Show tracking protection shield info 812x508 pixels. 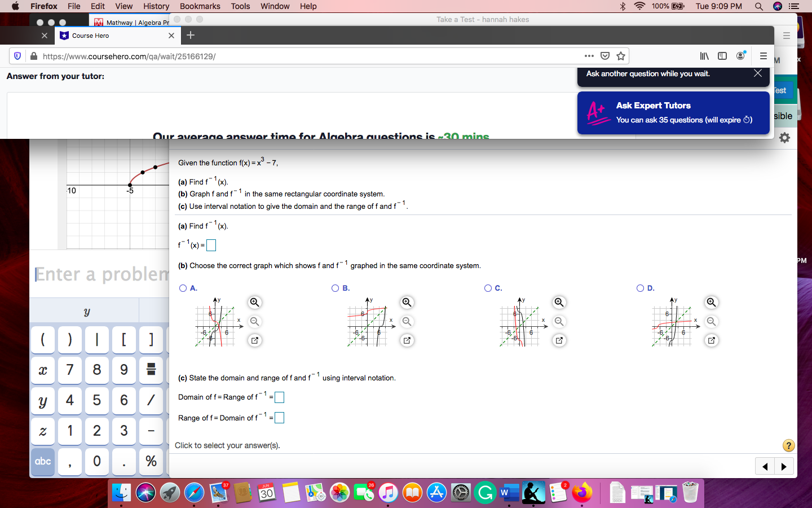pyautogui.click(x=17, y=56)
